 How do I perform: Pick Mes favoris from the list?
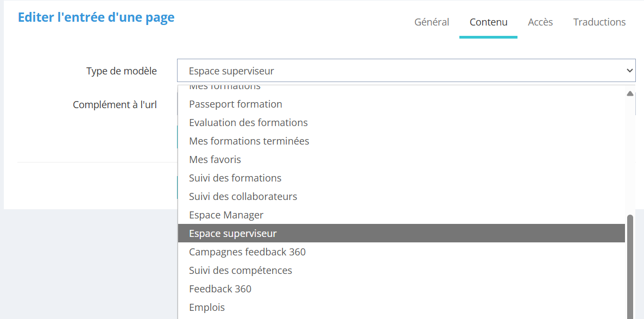[215, 160]
